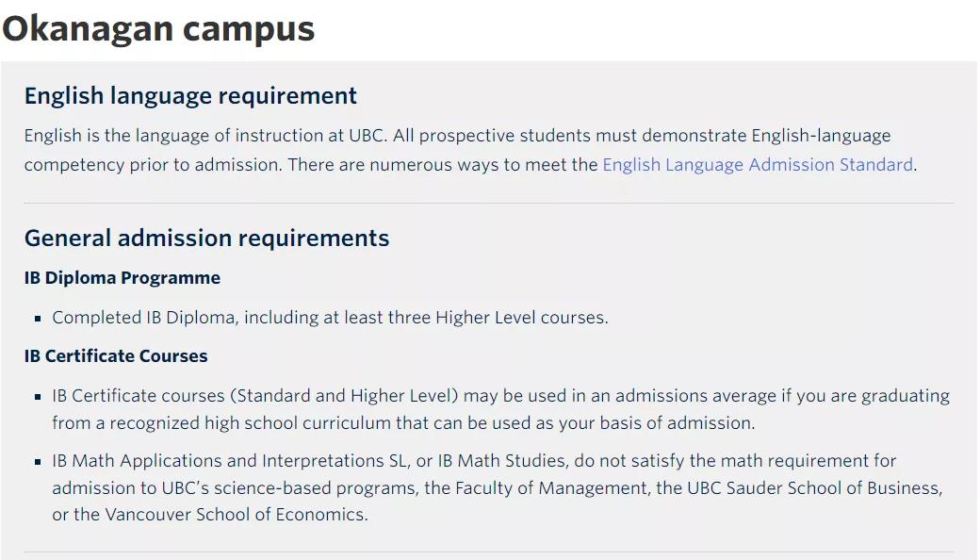980x560 pixels.
Task: Click the 'UBC Sauder School of Business' text
Action: point(812,488)
